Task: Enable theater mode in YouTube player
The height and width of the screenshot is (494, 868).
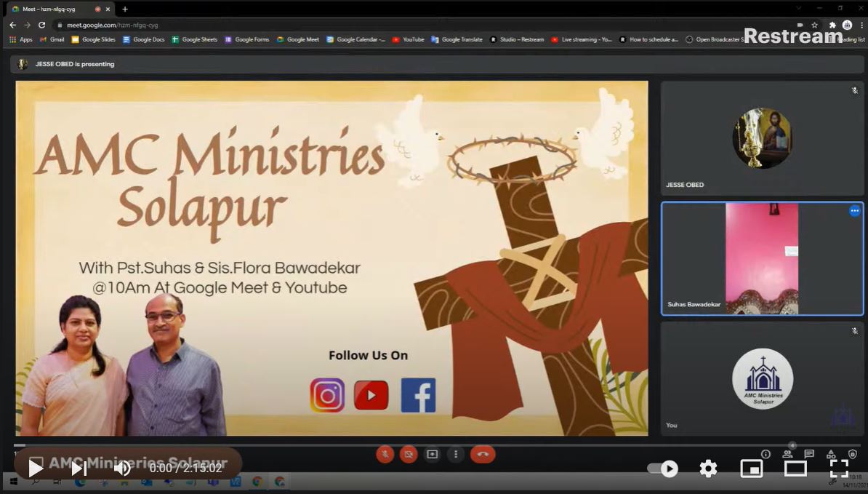Action: (795, 469)
